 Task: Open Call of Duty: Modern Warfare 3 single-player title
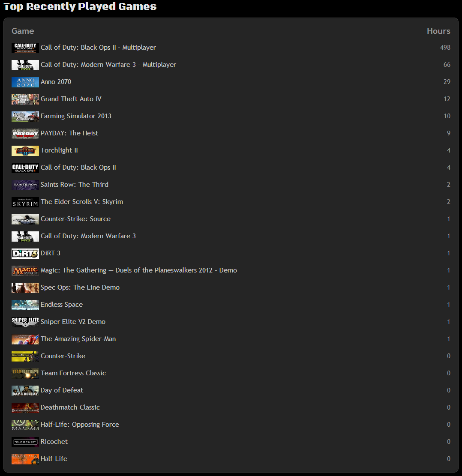88,236
